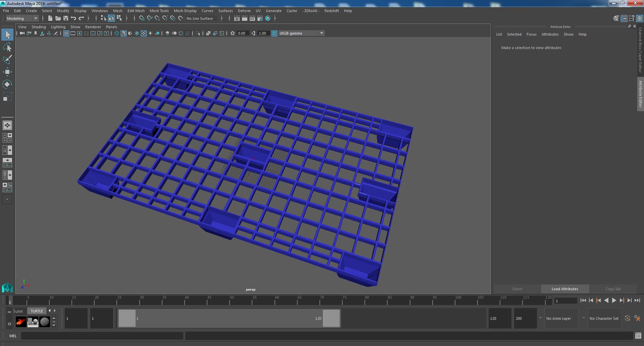644x346 pixels.
Task: Play the animation forward
Action: click(x=614, y=301)
